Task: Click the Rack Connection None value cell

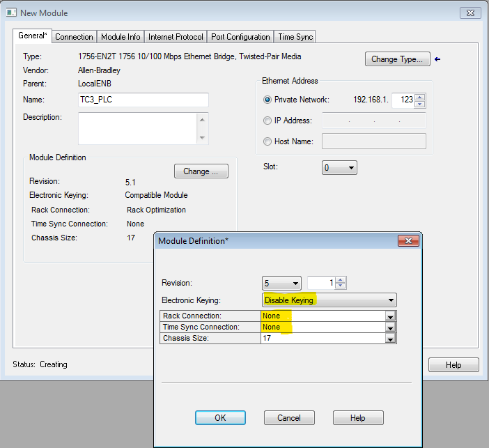Action: (323, 316)
